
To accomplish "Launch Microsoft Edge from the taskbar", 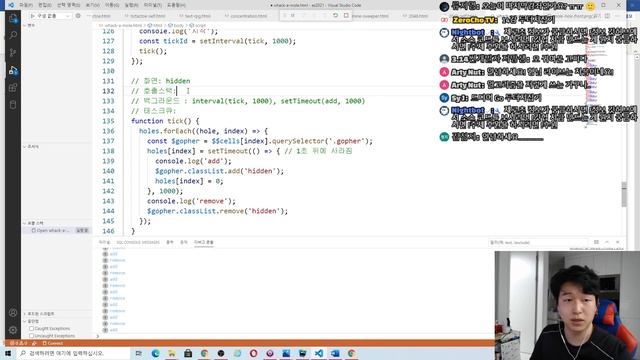I will coord(156,353).
